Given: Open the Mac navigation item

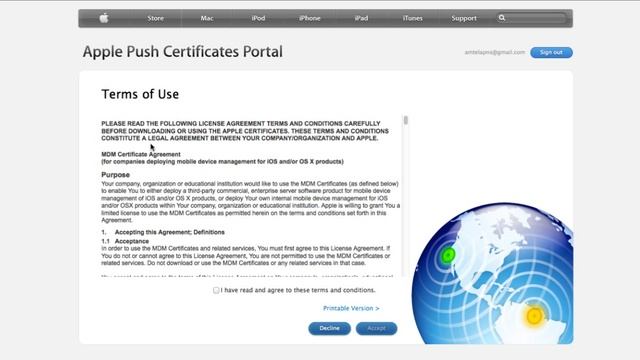Looking at the screenshot, I should (x=207, y=18).
